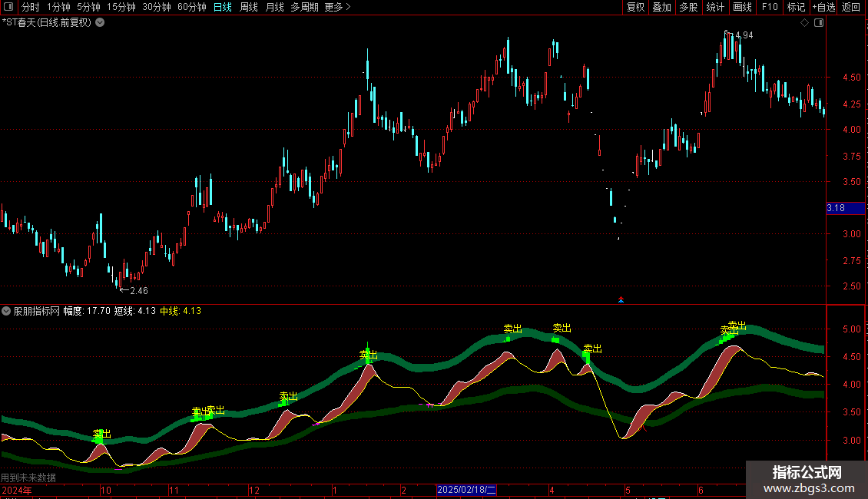Open F10 company info
Screen dimensions: 868x499
[770, 7]
